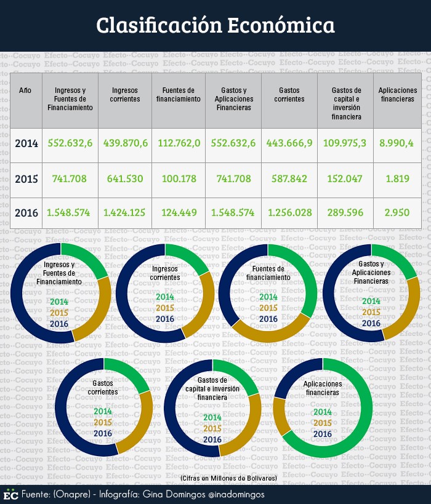Image resolution: width=431 pixels, height=504 pixels.
Task: Click the value 100.178
Action: (x=179, y=178)
